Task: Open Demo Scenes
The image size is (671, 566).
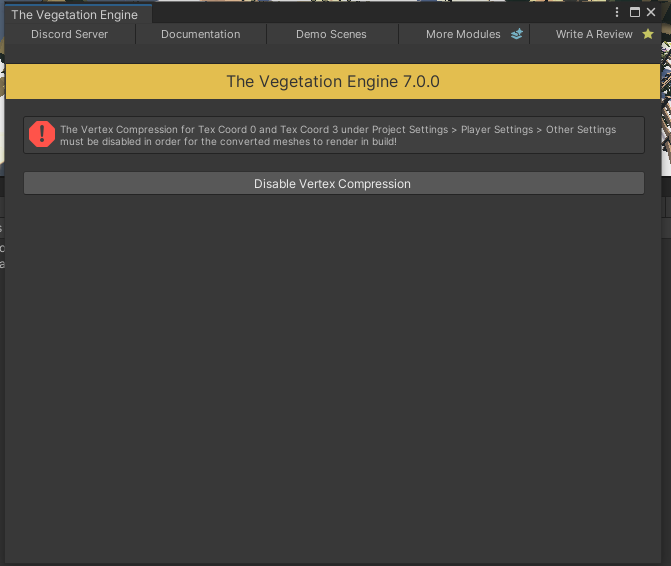Action: pyautogui.click(x=332, y=34)
